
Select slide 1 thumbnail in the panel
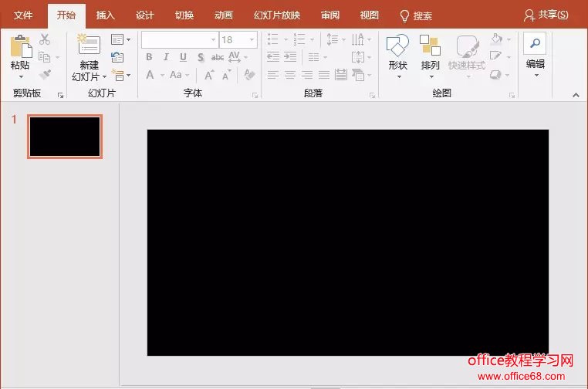coord(65,137)
